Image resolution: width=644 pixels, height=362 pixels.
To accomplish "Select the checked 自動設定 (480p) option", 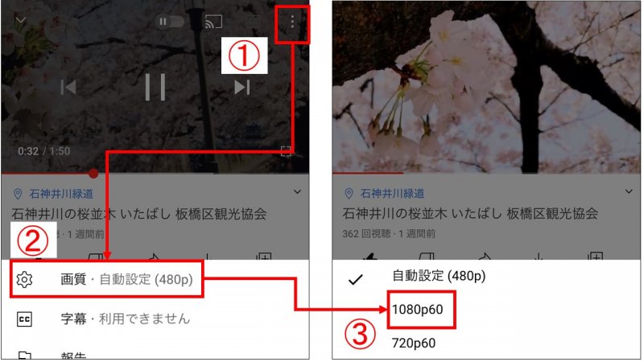I will 439,276.
